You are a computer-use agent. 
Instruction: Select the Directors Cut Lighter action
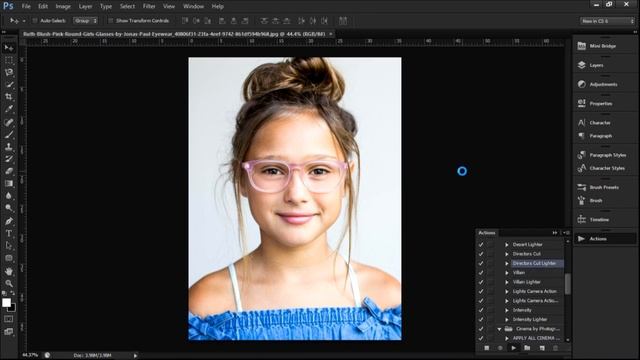click(x=535, y=263)
